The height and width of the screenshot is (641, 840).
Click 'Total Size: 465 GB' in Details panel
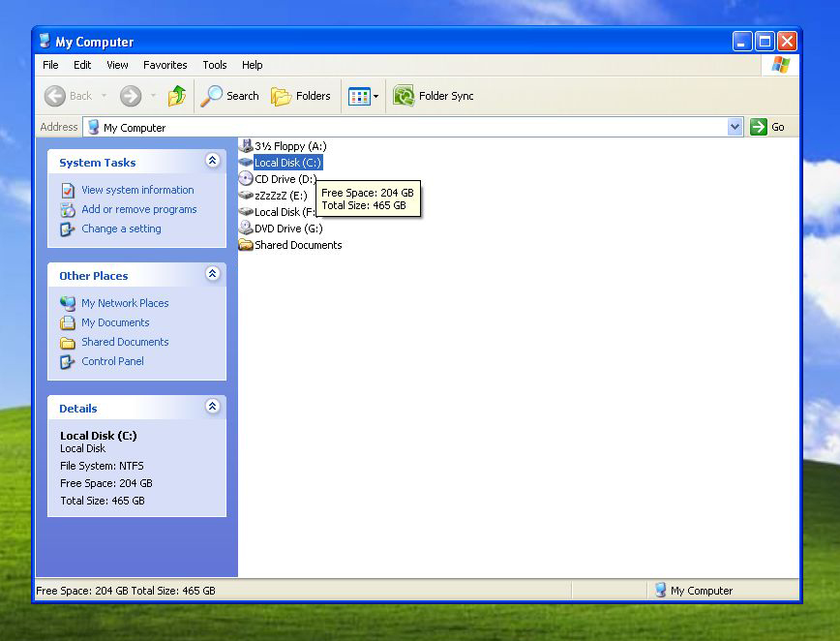103,501
